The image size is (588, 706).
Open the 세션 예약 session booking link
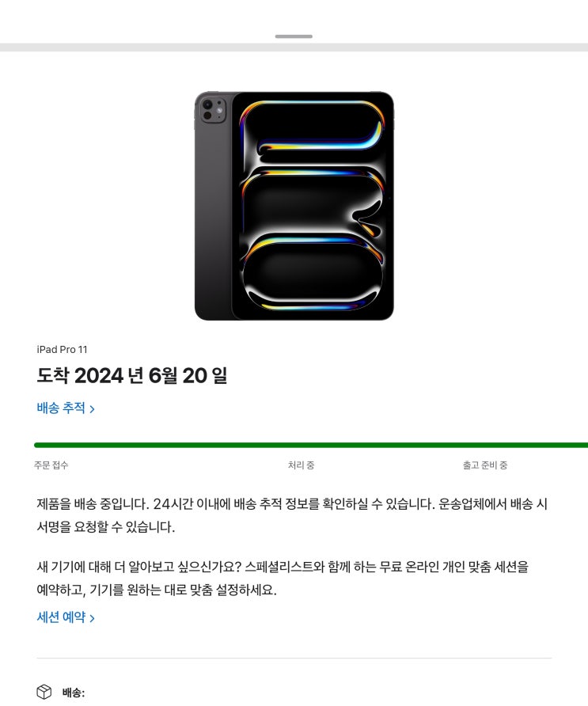click(x=66, y=617)
